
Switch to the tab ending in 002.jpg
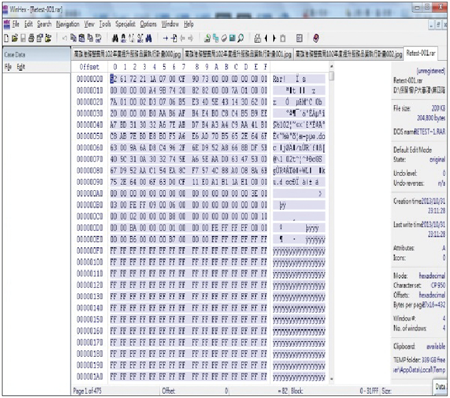click(349, 54)
